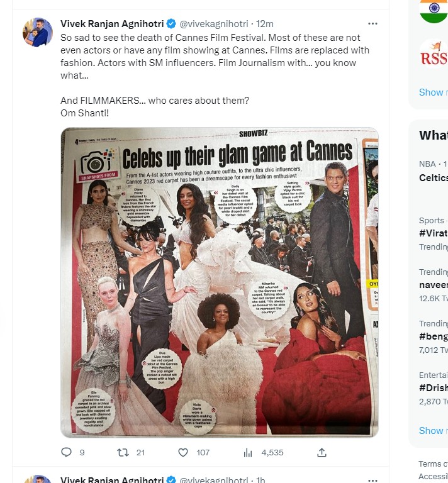The width and height of the screenshot is (448, 483).
Task: Share the Cannes tweet
Action: (322, 452)
